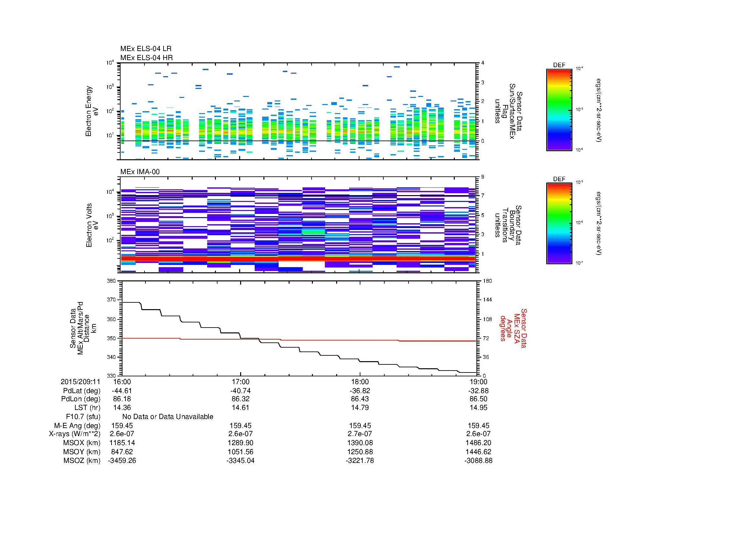Click the 380 tick on altitude axis
756x534 pixels.
[111, 281]
